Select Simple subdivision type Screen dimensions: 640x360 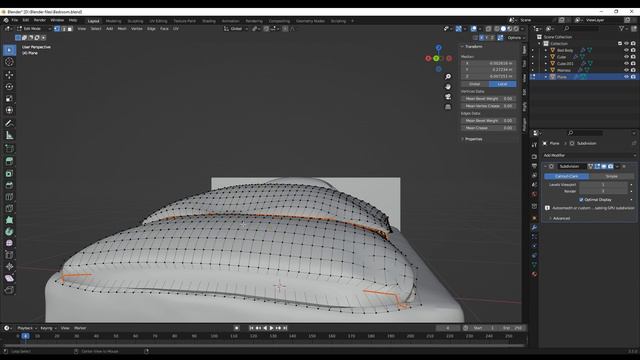pos(611,176)
